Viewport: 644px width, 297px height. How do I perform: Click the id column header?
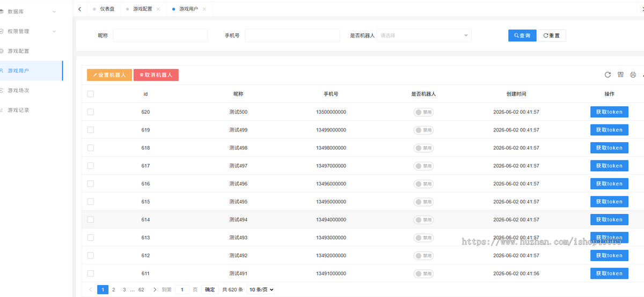point(146,94)
